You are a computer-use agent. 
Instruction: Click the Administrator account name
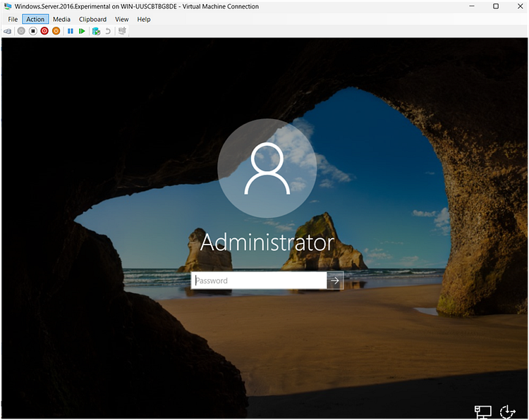[267, 242]
